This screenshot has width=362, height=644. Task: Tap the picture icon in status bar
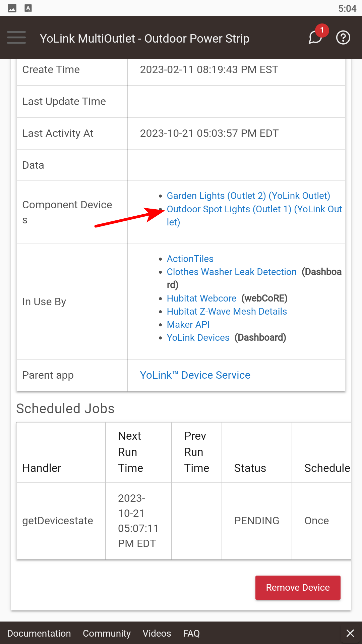point(12,8)
